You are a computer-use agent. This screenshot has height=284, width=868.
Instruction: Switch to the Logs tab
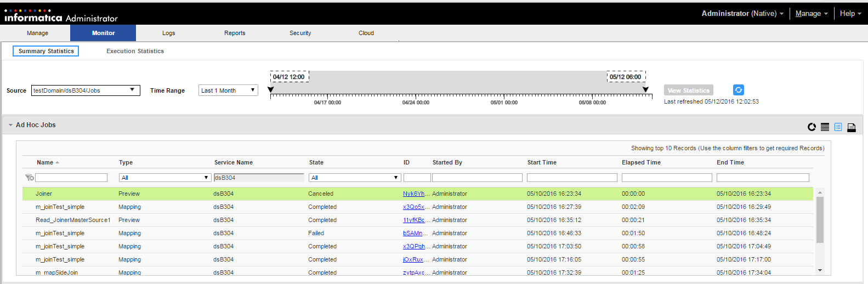[x=168, y=33]
